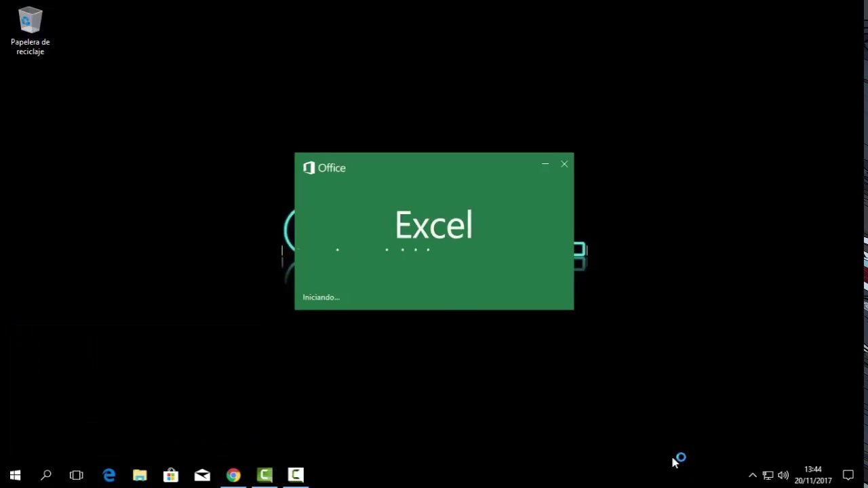This screenshot has height=488, width=868.
Task: Open the volume speaker tray icon
Action: tap(783, 475)
